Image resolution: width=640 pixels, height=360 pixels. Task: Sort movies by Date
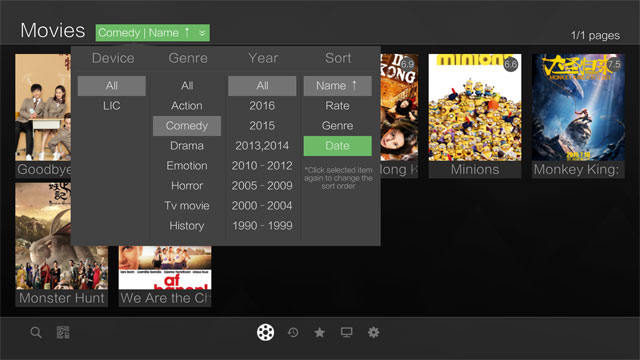tap(338, 146)
